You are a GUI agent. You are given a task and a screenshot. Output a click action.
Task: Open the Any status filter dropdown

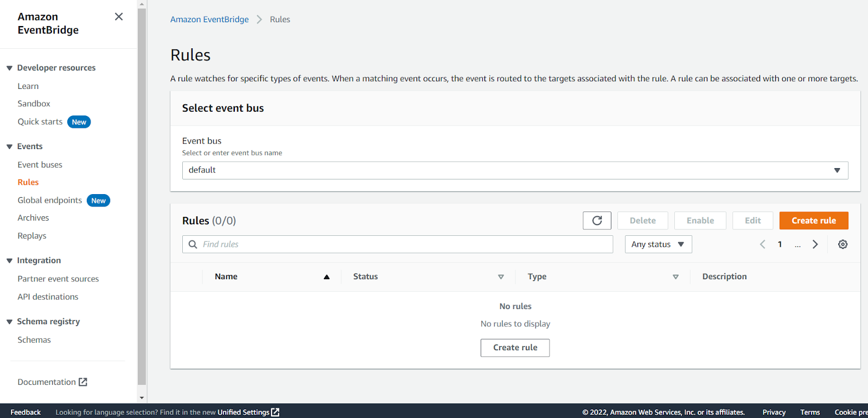click(658, 245)
